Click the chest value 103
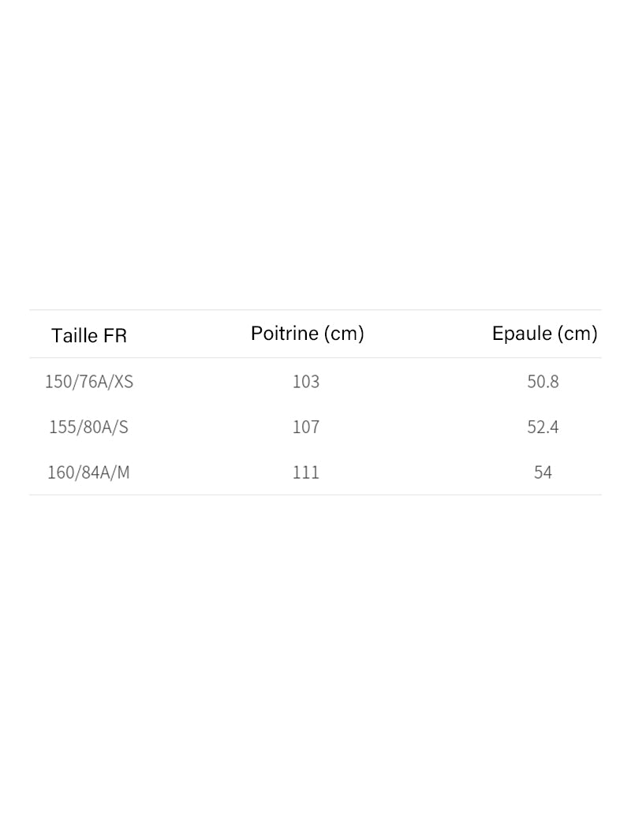 point(306,382)
